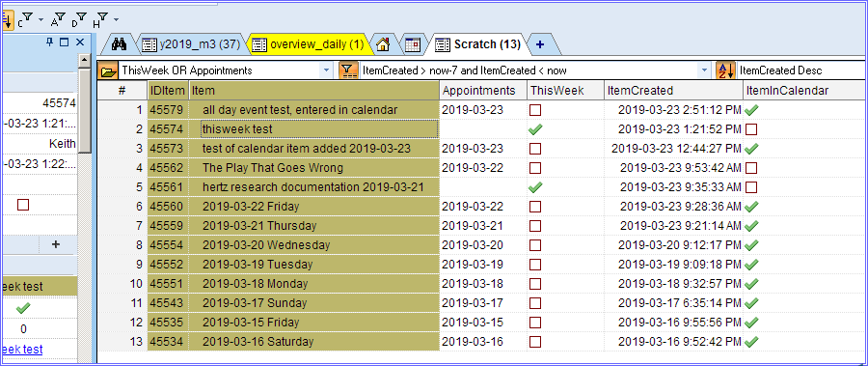
Task: Toggle ThisWeek for 2019-03-18 Monday row
Action: [x=535, y=283]
